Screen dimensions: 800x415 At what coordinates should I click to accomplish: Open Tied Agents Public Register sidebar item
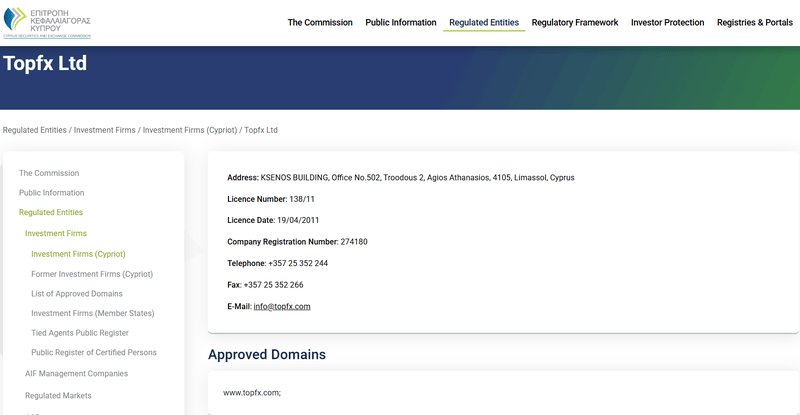[80, 333]
